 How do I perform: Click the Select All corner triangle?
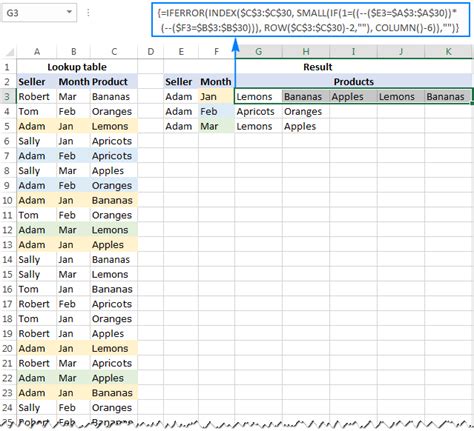pos(9,52)
